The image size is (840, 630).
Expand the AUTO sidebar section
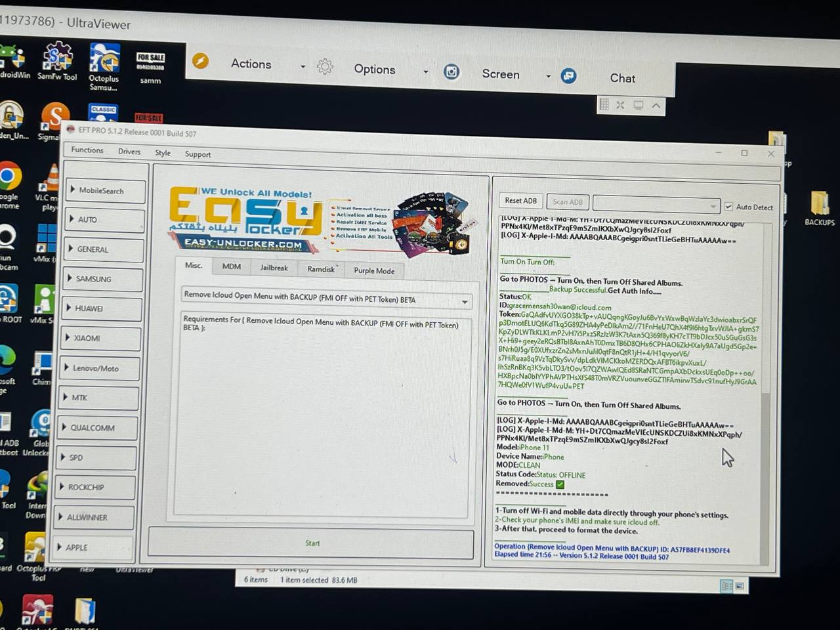click(105, 220)
